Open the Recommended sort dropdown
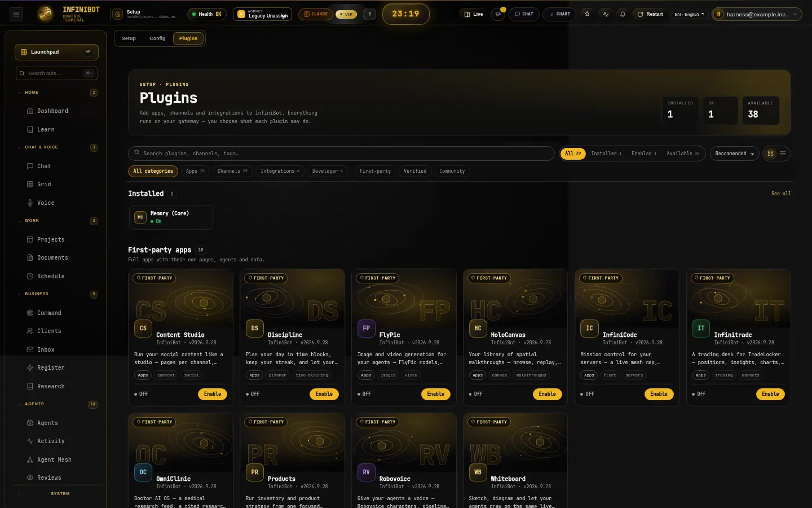Image resolution: width=812 pixels, height=508 pixels. click(x=734, y=154)
